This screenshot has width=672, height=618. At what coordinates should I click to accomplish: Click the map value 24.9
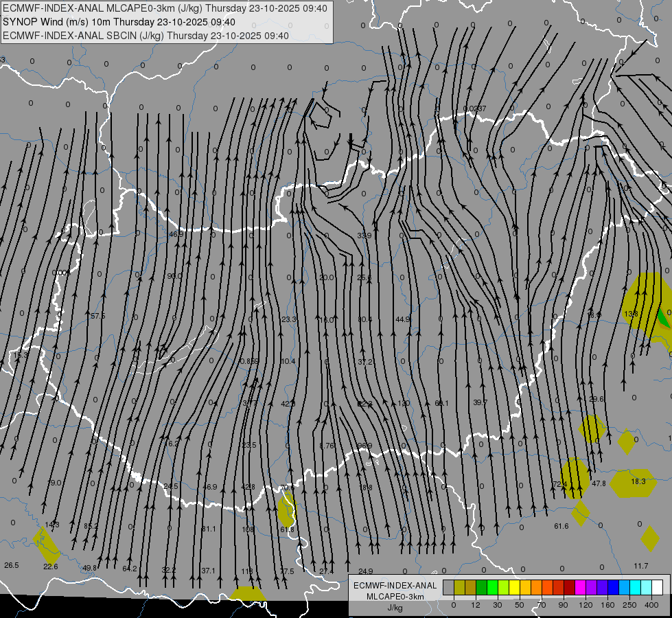(366, 571)
